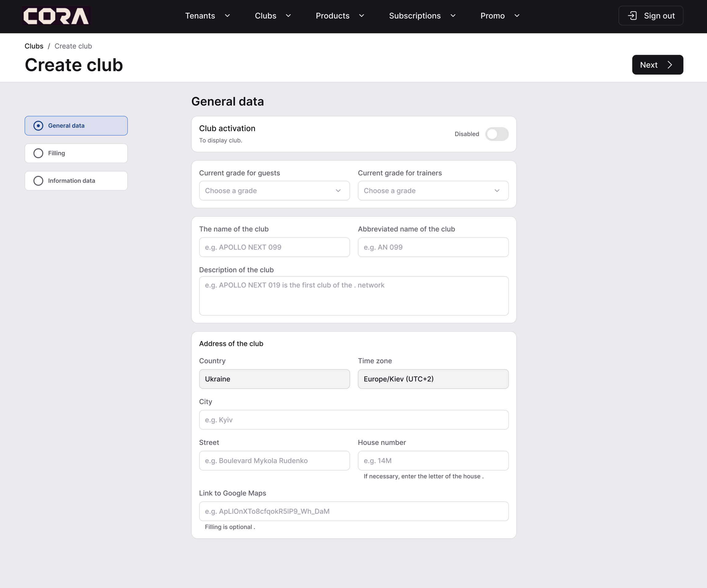Open the Clubs menu in navbar

[x=273, y=15]
